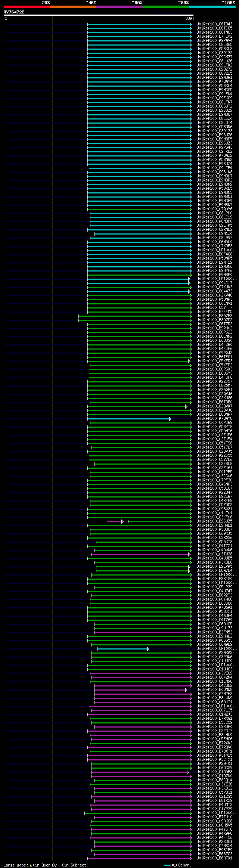Open hit UniRef100_B7FL02
Screen dimensions: 239x868
[214, 37]
